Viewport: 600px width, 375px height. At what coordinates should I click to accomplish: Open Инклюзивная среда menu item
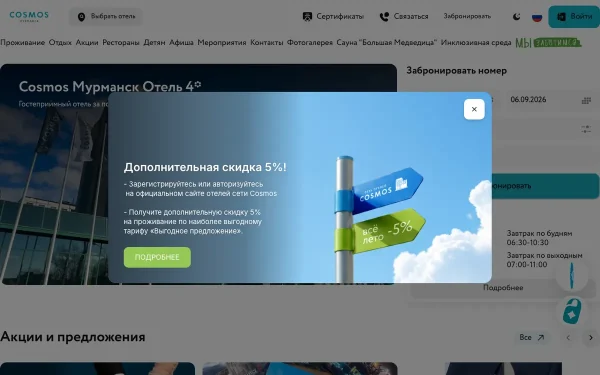tap(476, 42)
